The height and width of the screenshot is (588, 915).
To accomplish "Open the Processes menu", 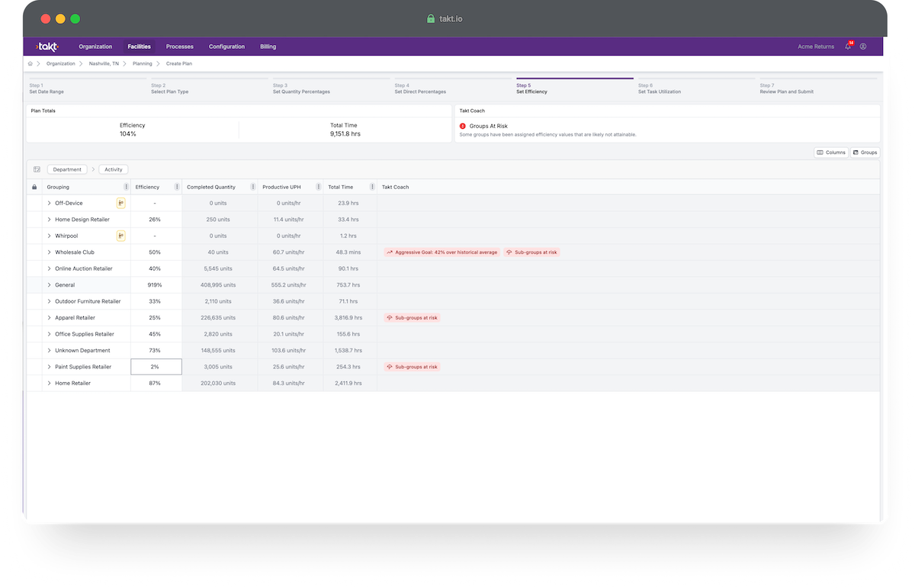I will [x=180, y=47].
